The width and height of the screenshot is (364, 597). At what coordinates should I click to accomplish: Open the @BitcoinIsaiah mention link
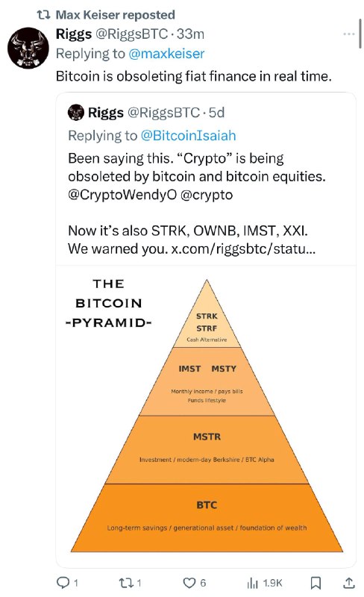[x=189, y=136]
